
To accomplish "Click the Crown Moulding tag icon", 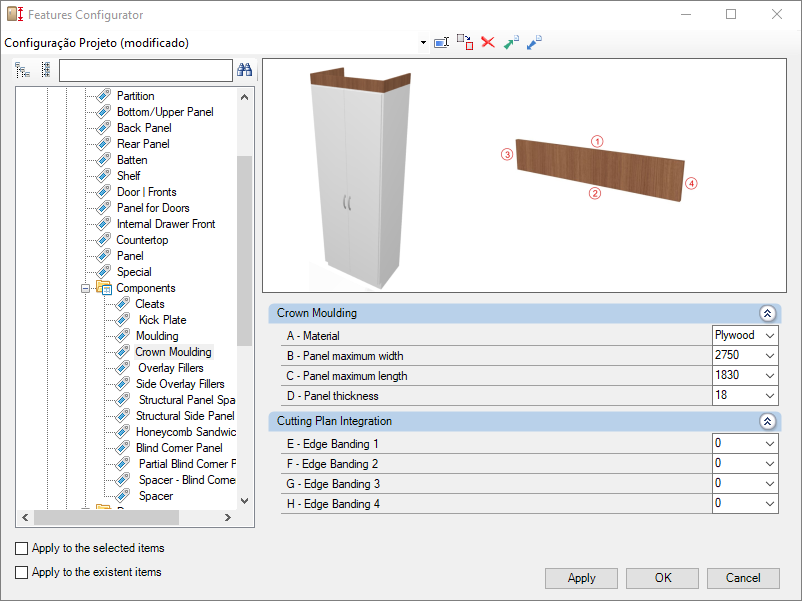I will click(x=123, y=351).
